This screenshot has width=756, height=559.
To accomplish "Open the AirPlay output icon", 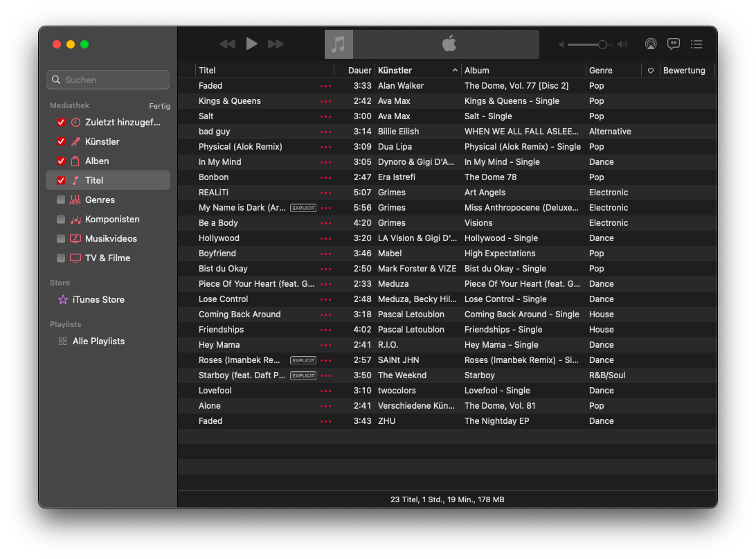I will [650, 44].
